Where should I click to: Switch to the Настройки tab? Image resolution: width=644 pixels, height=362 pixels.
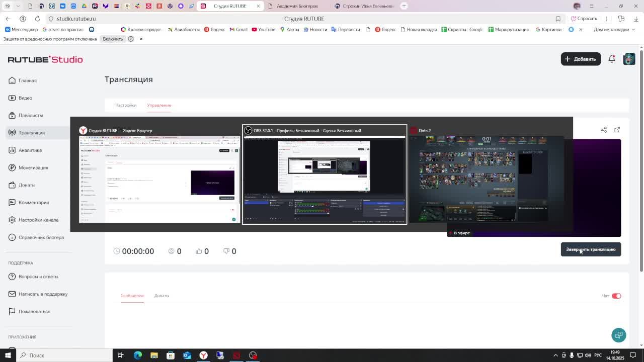pyautogui.click(x=126, y=105)
